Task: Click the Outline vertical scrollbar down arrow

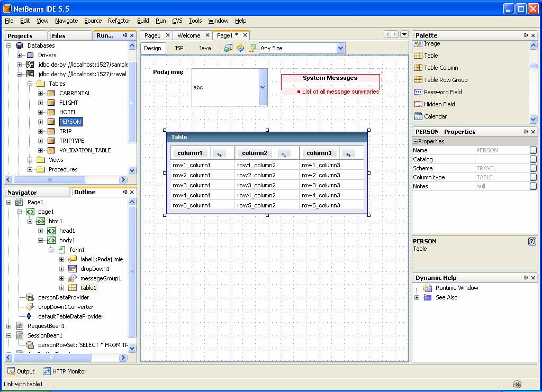Action: 132,348
